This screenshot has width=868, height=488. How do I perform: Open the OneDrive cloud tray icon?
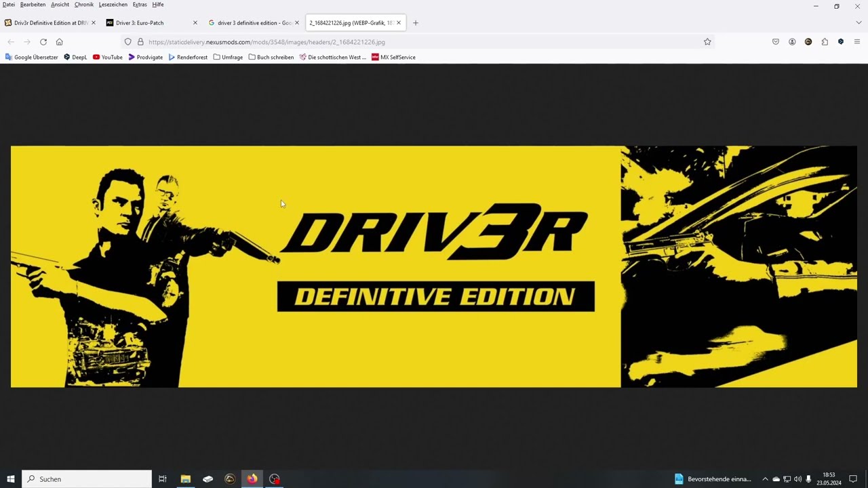[776, 479]
